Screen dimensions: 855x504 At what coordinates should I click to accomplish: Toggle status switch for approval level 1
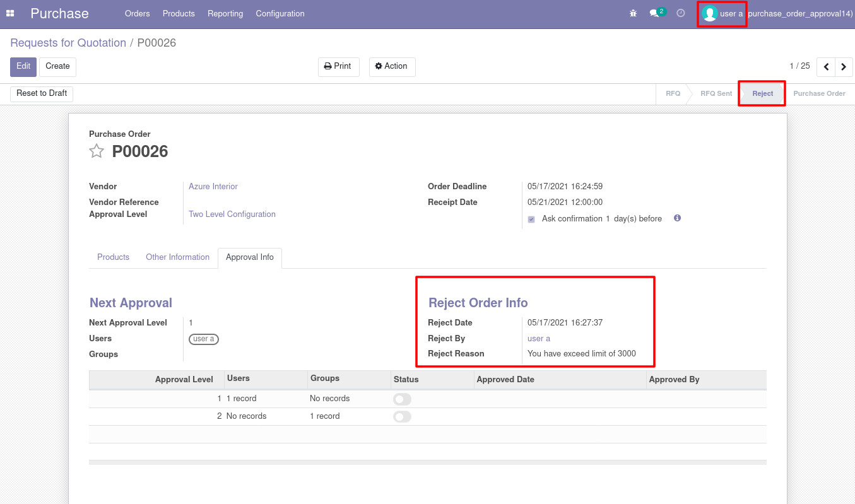[402, 399]
